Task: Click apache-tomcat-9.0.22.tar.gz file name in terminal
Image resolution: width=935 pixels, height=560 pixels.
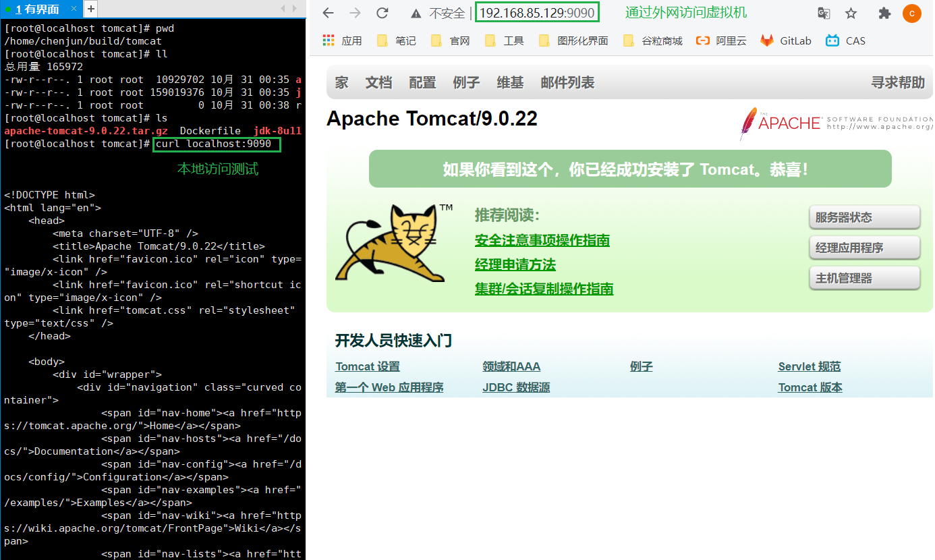Action: (x=86, y=131)
